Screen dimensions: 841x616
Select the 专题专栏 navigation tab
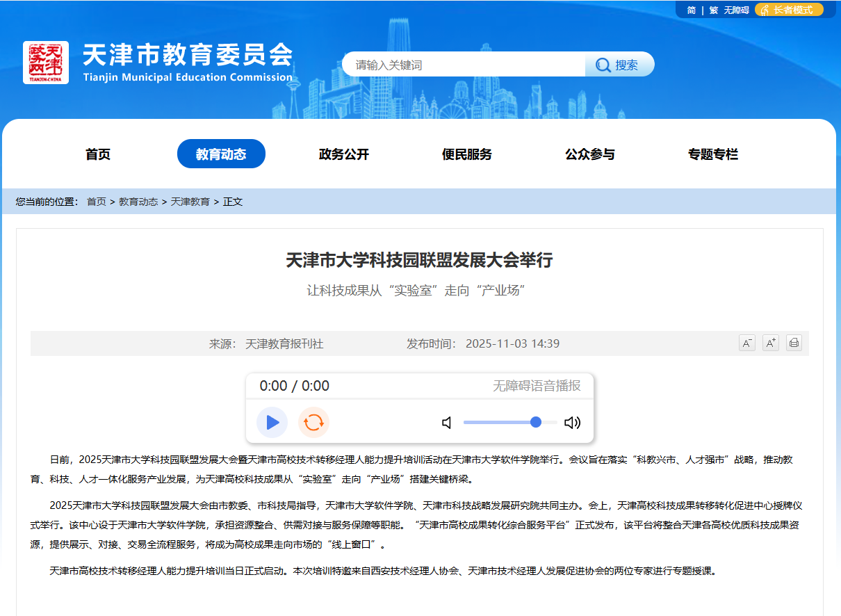pos(713,154)
